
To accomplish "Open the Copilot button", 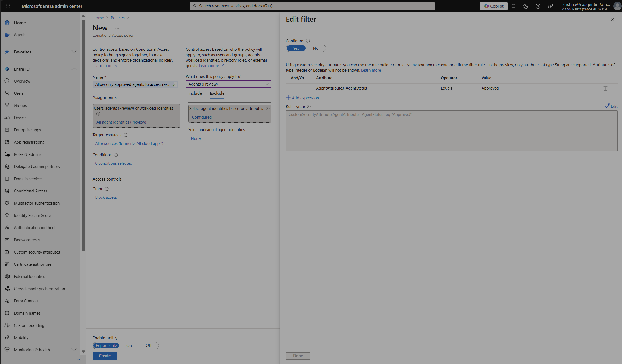I will [493, 6].
